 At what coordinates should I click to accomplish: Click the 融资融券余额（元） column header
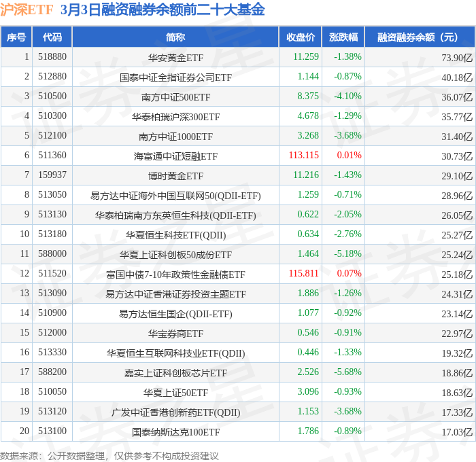420,37
